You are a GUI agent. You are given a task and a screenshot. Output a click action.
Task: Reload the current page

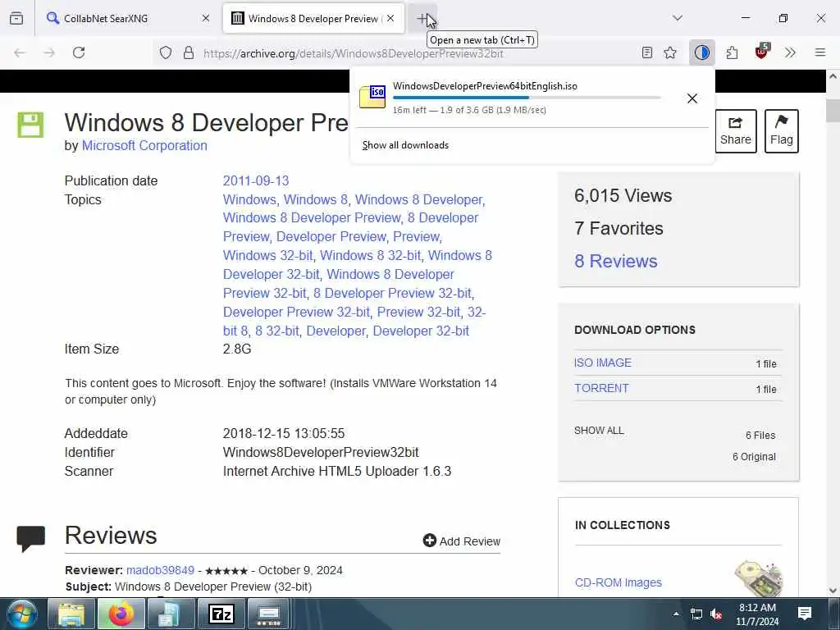coord(79,52)
